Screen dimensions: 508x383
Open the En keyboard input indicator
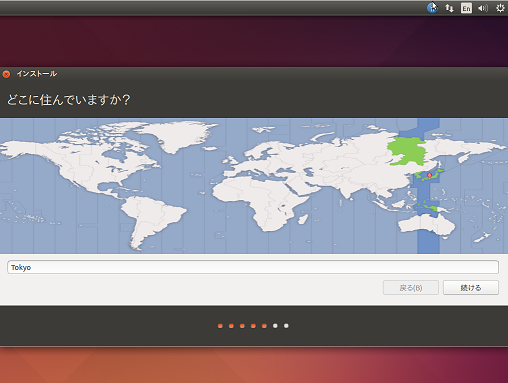pyautogui.click(x=466, y=8)
